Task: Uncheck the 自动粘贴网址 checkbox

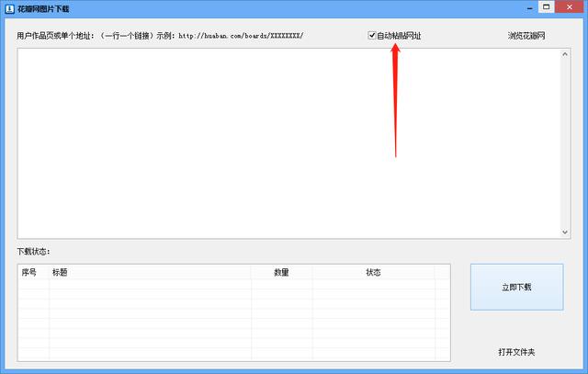Action: pyautogui.click(x=371, y=36)
